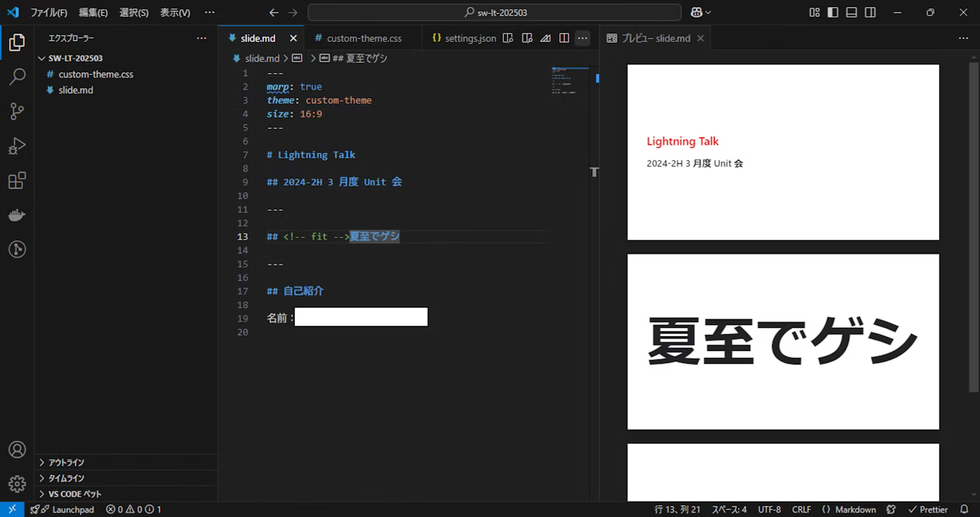Click the preview pane vertical scrollbar
Image resolution: width=980 pixels, height=517 pixels.
(x=973, y=226)
